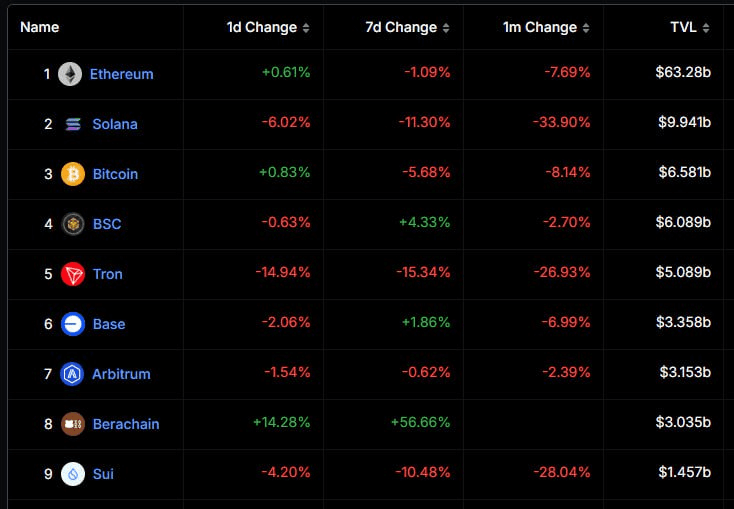Open the Solana chain link
This screenshot has height=509, width=734.
[115, 124]
